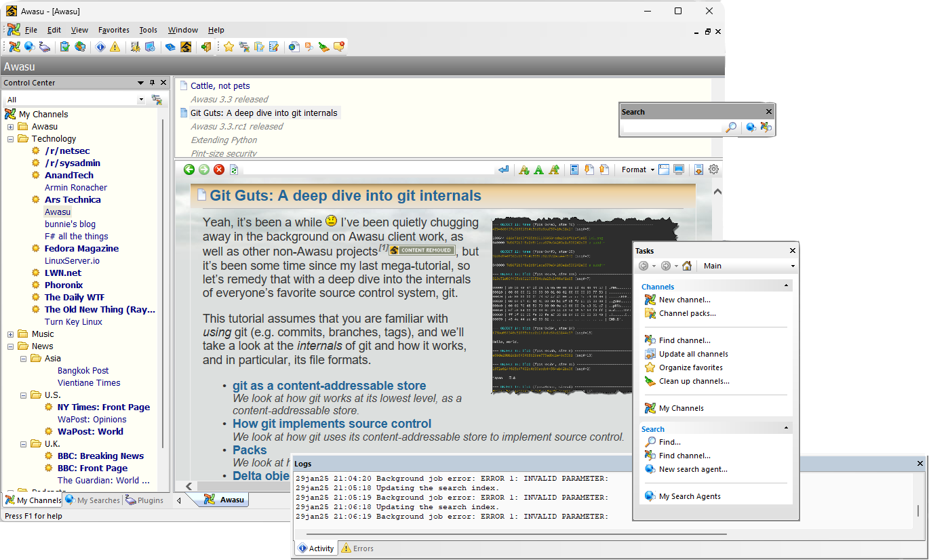Click the yellow warning triangle toolbar icon
Viewport: 929px width, 560px height.
tap(115, 47)
